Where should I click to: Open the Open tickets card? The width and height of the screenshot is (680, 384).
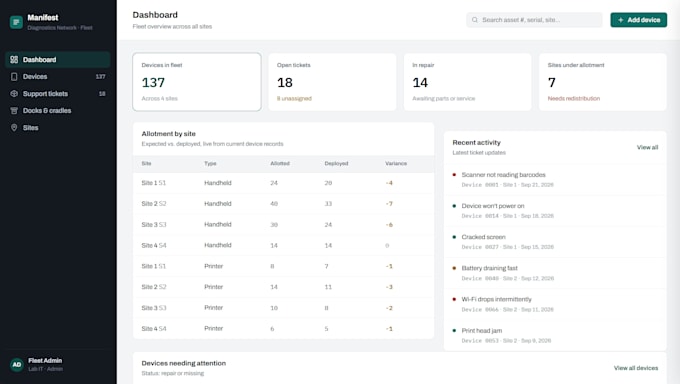(x=332, y=82)
